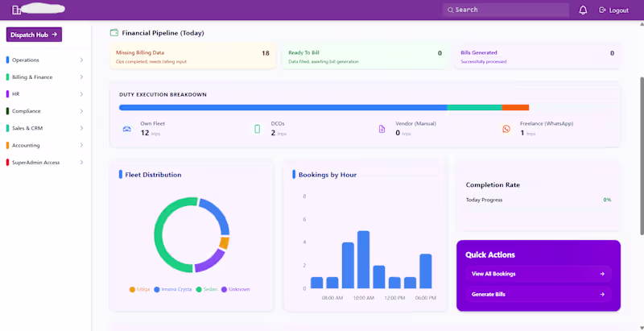Open the Ready To Bill card

click(365, 56)
